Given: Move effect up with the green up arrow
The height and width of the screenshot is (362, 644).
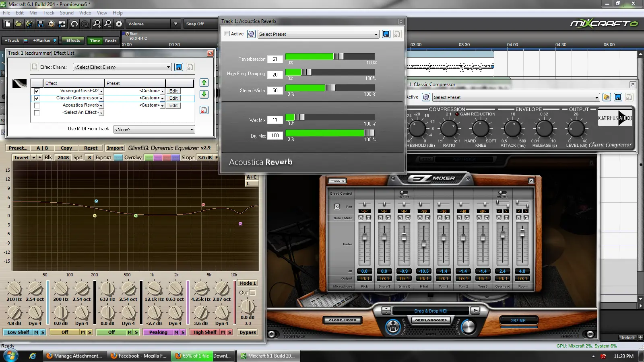Looking at the screenshot, I should [204, 83].
